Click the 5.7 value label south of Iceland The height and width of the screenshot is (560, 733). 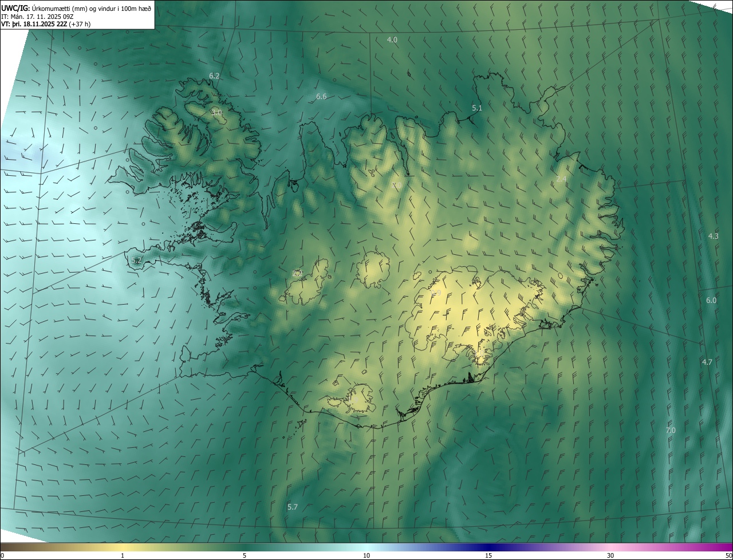(x=293, y=507)
